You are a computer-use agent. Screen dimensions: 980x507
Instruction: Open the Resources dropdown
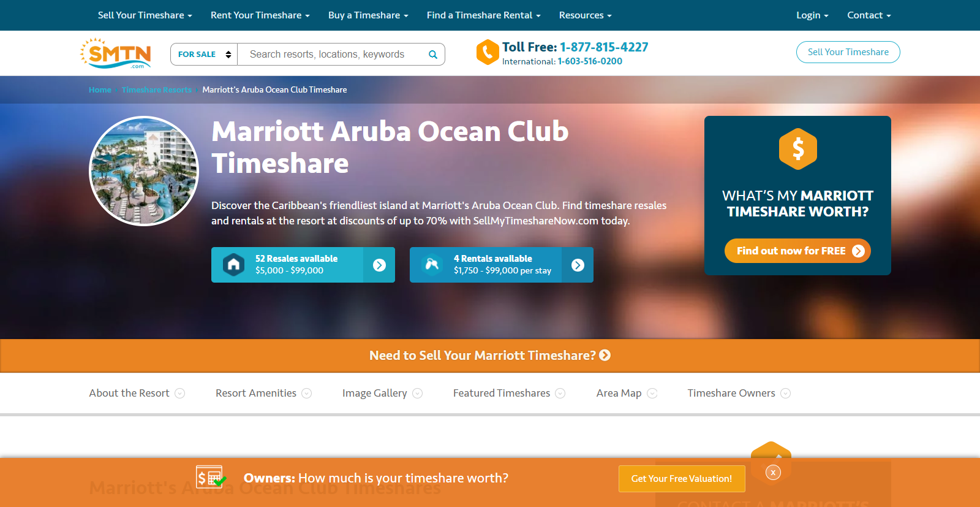pos(586,15)
